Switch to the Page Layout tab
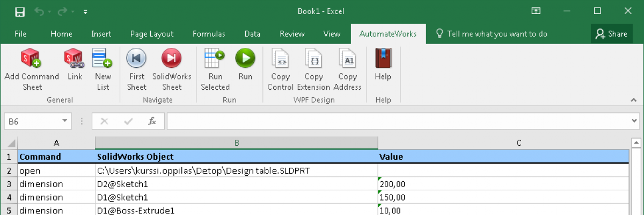This screenshot has width=644, height=215. click(151, 33)
